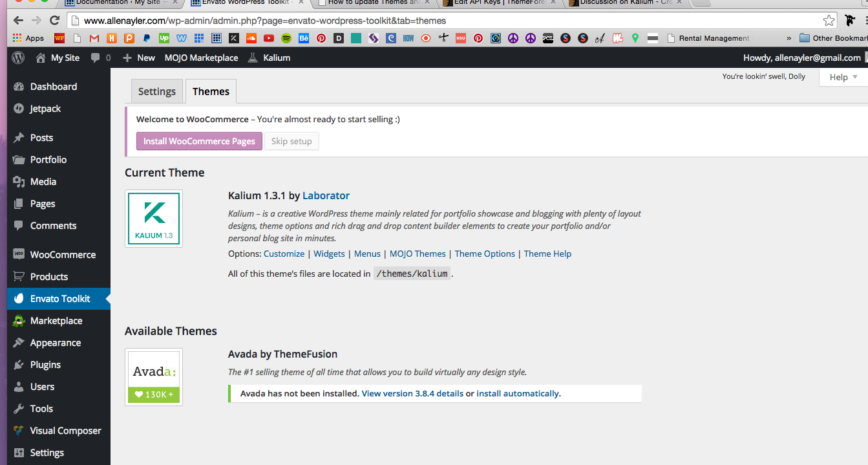Open the Theme Options link for Kalium

coord(485,254)
